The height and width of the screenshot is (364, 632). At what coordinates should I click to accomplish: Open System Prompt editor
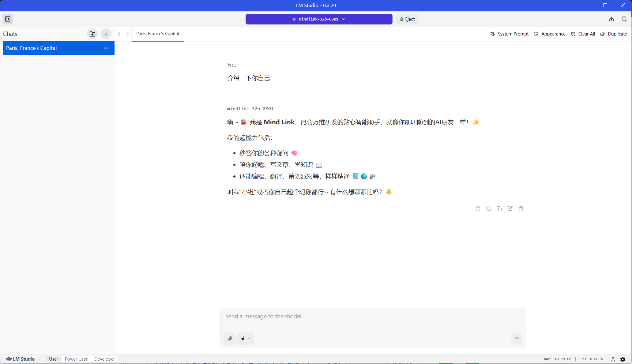click(x=510, y=34)
